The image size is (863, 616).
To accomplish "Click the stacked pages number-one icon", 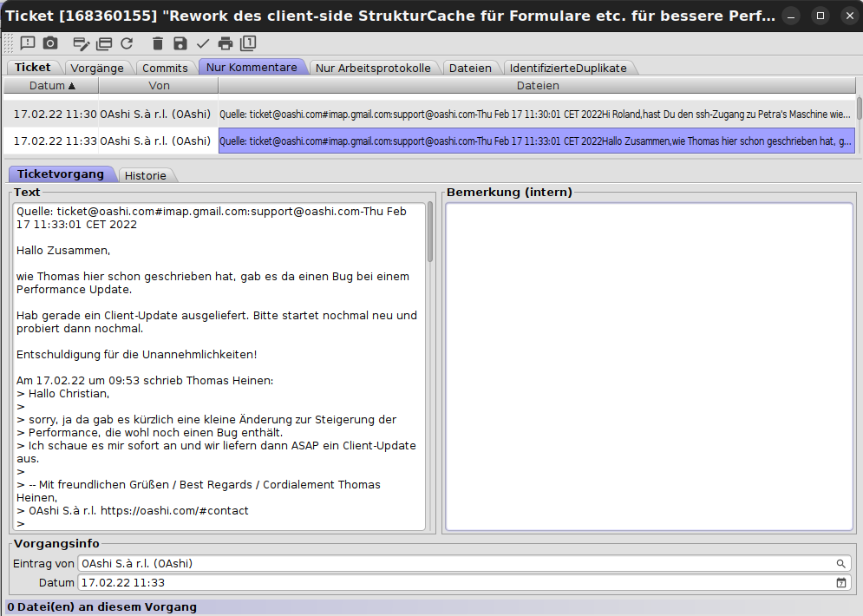I will point(248,43).
